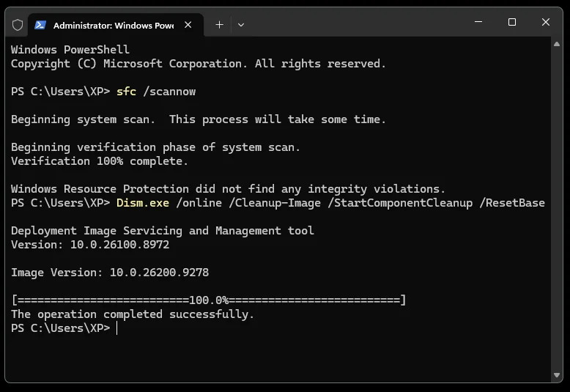Click the yellow sfc command text

click(x=126, y=92)
